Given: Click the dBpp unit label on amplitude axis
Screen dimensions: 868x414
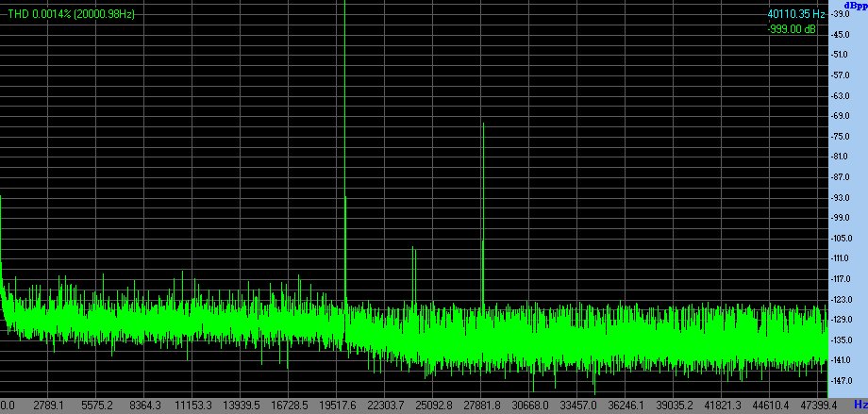Looking at the screenshot, I should point(856,5).
